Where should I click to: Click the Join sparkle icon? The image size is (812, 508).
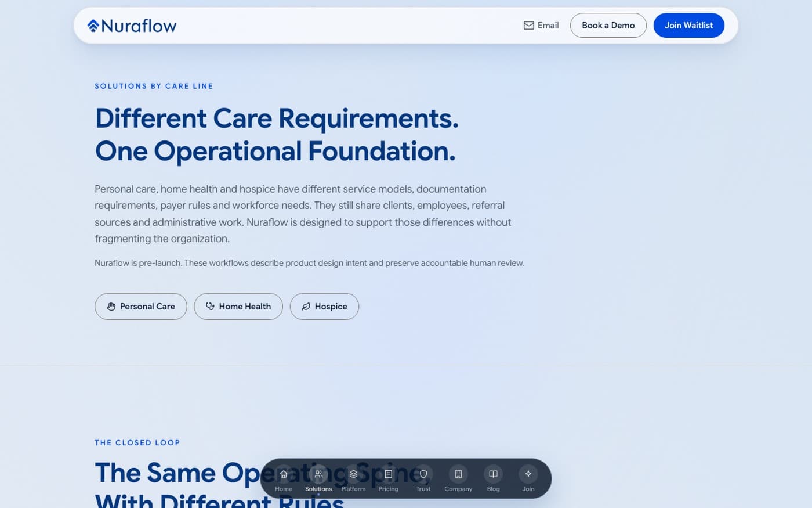pyautogui.click(x=528, y=474)
